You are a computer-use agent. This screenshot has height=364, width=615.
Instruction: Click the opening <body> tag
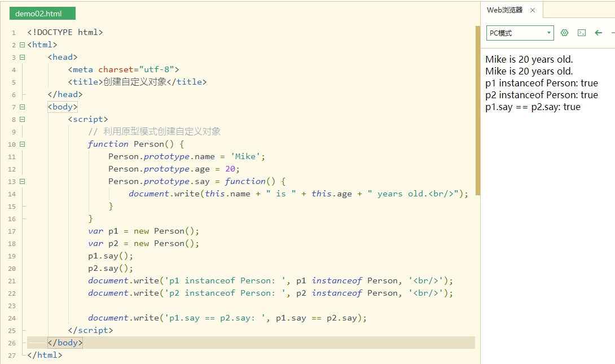(63, 107)
